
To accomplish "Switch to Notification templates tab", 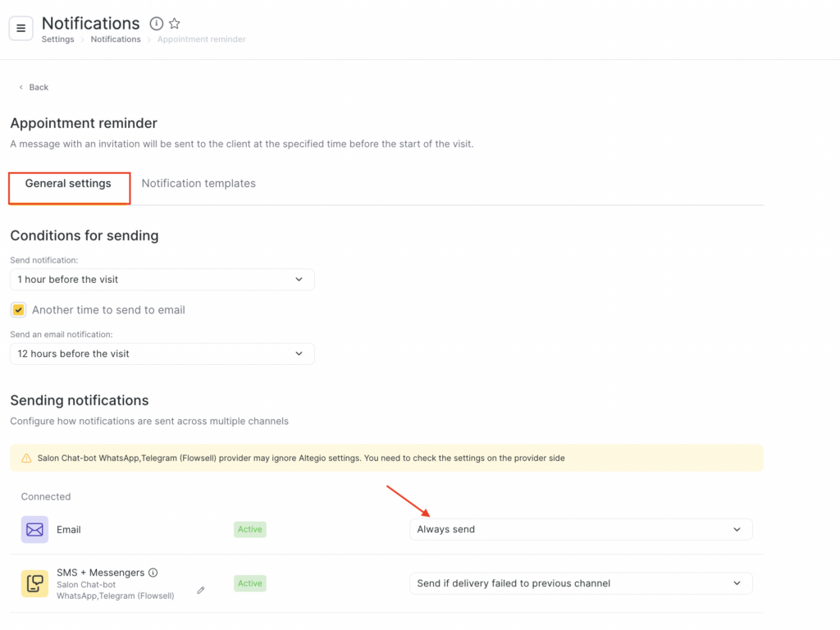I will coord(199,184).
